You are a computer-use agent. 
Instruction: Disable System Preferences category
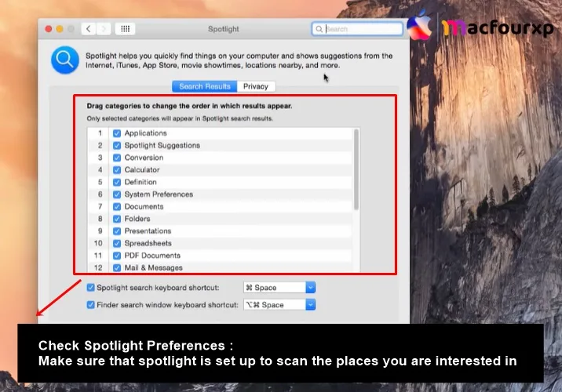click(117, 194)
